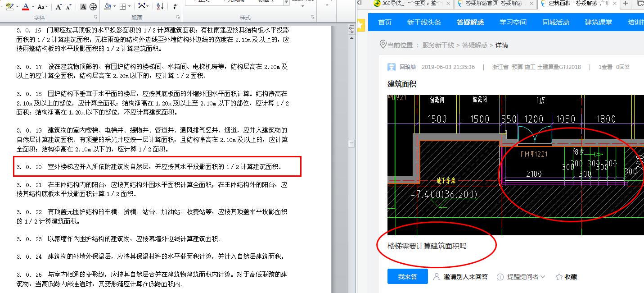644x293 pixels.
Task: Click the 建筑面积 question title
Action: click(402, 84)
